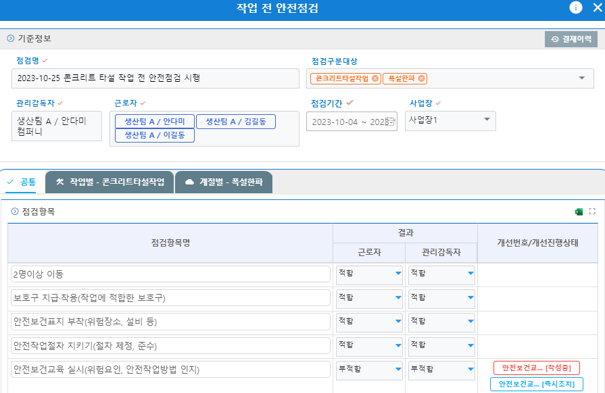Open 근로자 result dropdown for 안전작업절차 지키기

coord(369,346)
